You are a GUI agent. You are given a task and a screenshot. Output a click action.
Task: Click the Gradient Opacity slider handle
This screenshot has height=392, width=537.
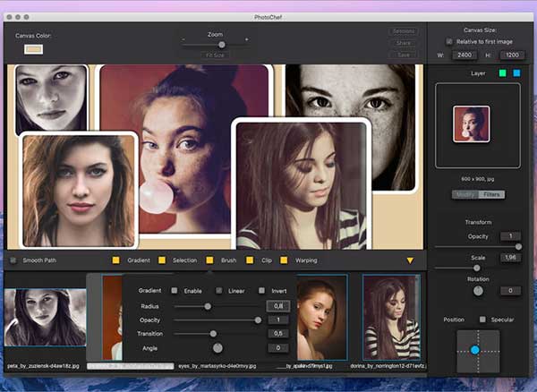pos(258,320)
